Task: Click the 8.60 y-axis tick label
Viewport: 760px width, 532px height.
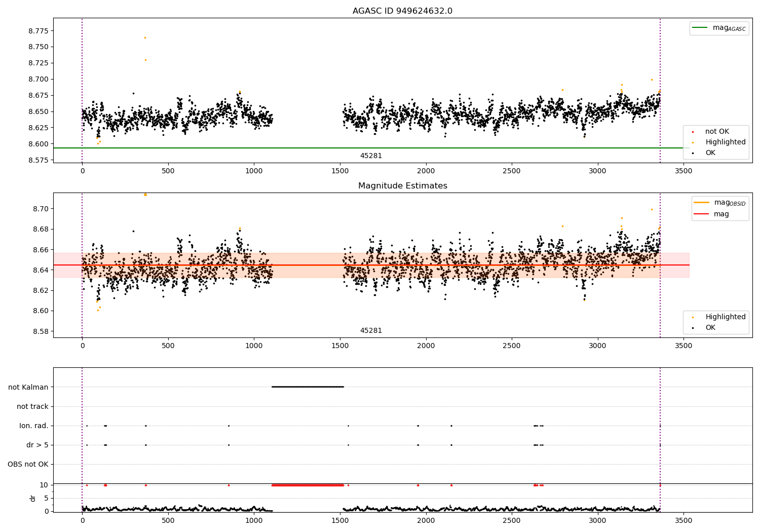Action: point(41,311)
